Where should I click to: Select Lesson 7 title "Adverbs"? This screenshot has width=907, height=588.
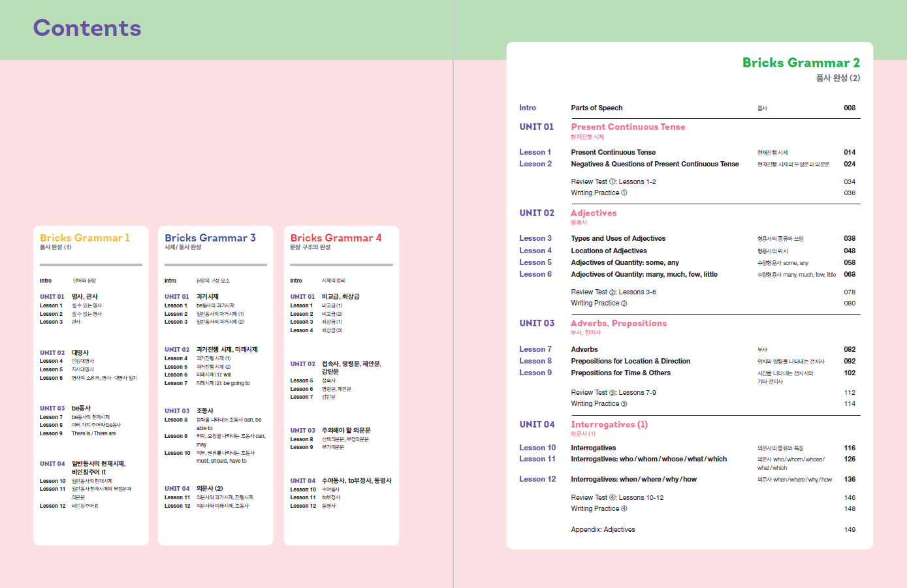click(584, 349)
